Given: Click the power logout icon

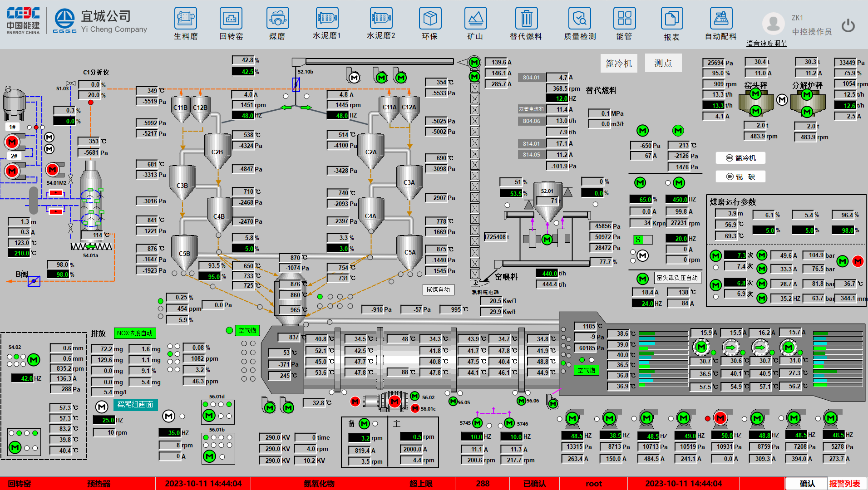Looking at the screenshot, I should coord(848,25).
